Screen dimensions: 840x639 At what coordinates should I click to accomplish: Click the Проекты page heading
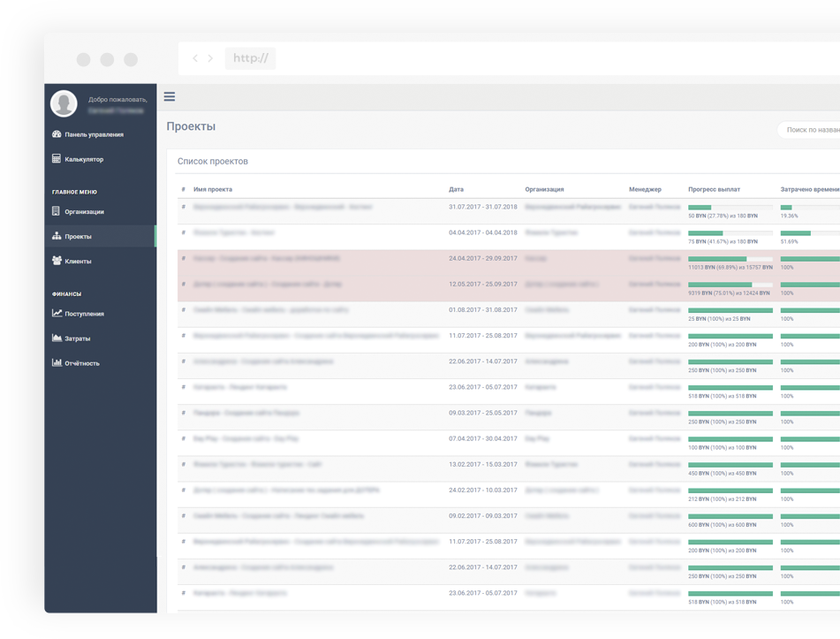tap(192, 126)
